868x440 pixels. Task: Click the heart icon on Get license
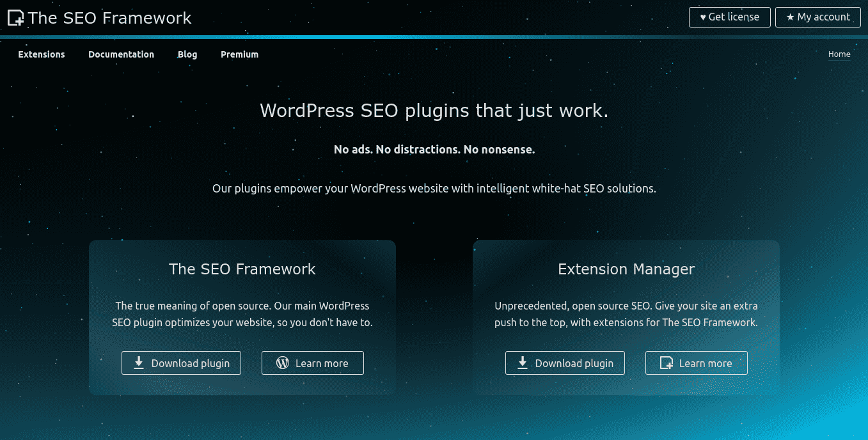(703, 17)
